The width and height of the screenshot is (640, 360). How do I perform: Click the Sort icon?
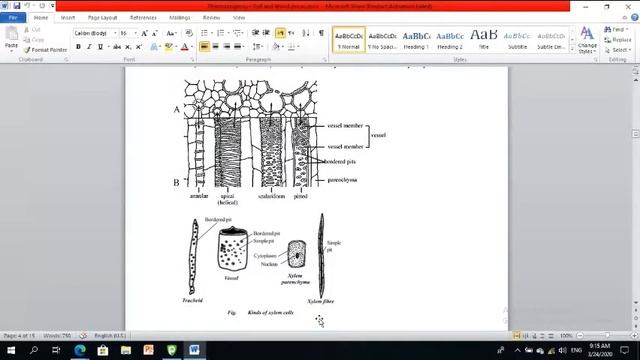coord(306,33)
